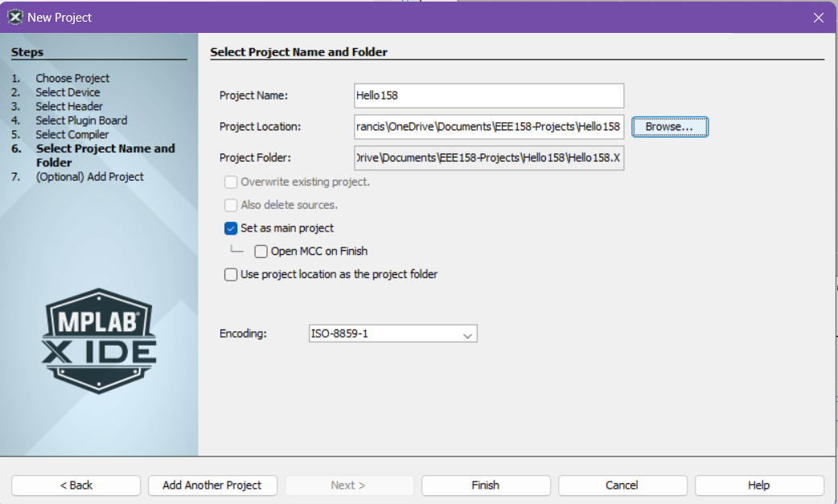Image resolution: width=838 pixels, height=504 pixels.
Task: Click the Optional Add Project step
Action: (x=89, y=177)
